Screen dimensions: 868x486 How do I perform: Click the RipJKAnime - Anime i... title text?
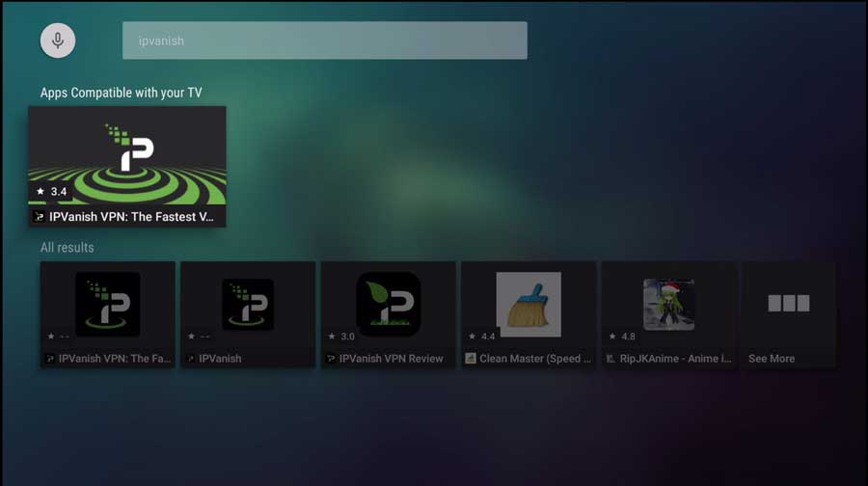(676, 359)
